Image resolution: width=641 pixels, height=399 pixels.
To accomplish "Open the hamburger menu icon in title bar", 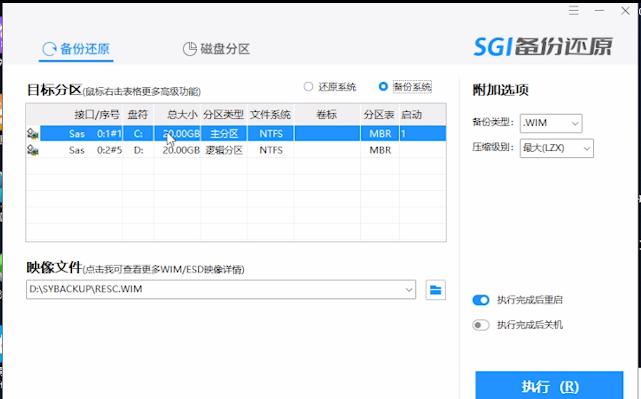I will click(x=574, y=11).
